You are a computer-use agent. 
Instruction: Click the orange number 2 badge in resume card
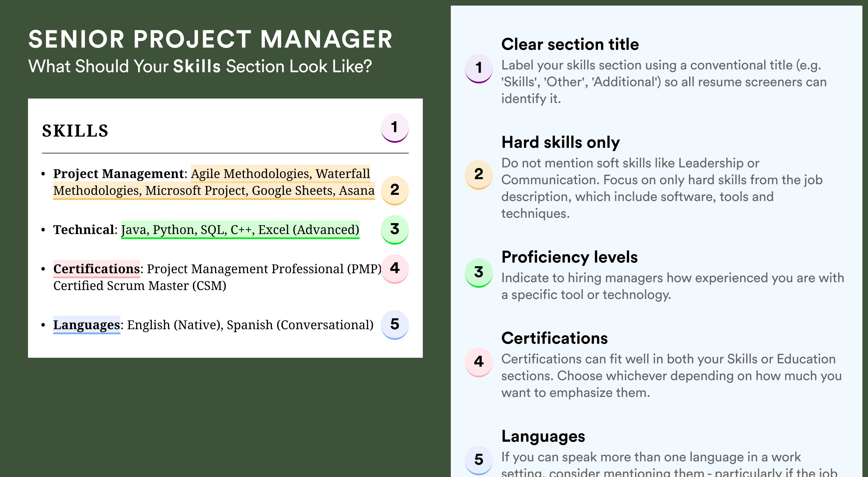395,190
